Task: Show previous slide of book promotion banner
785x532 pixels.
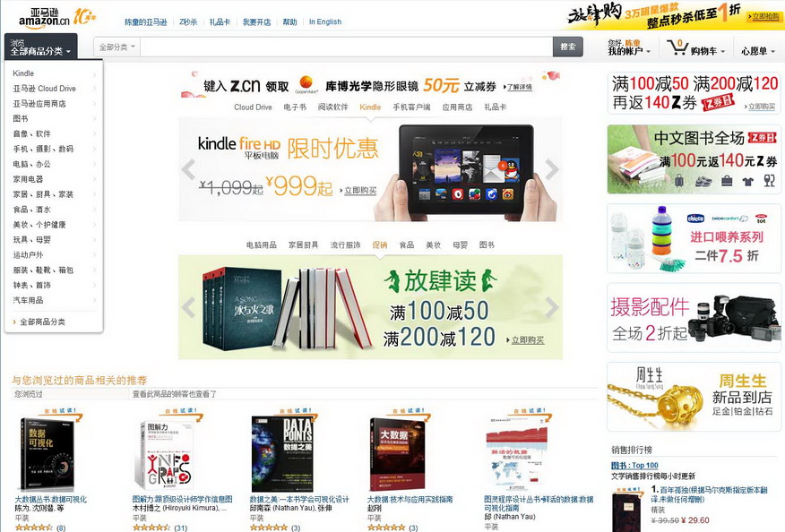Action: pos(189,307)
